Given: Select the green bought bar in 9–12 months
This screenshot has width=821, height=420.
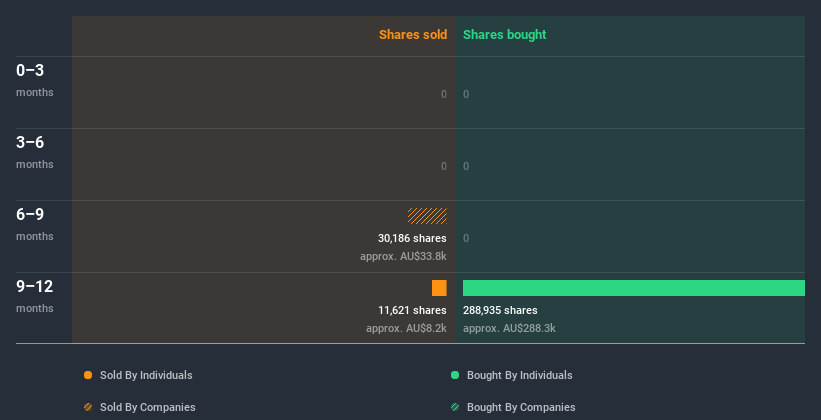Looking at the screenshot, I should tap(634, 288).
